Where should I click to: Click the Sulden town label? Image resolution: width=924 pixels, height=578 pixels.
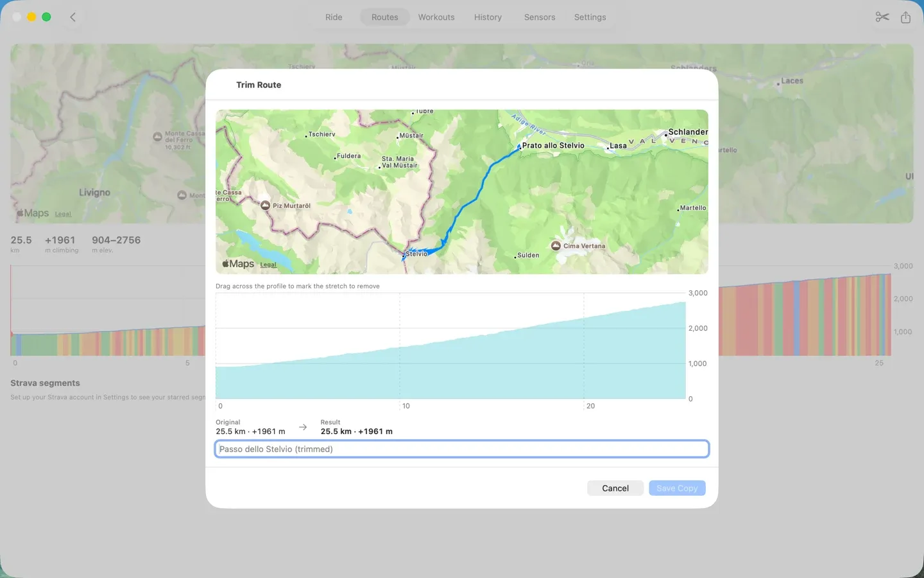click(528, 255)
